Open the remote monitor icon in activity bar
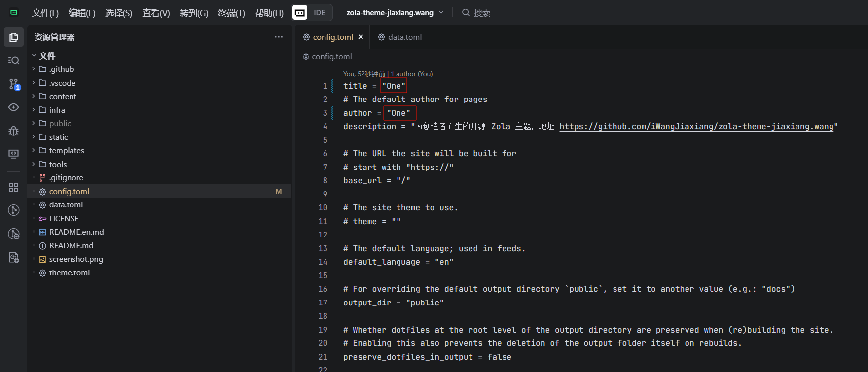868x372 pixels. (14, 154)
